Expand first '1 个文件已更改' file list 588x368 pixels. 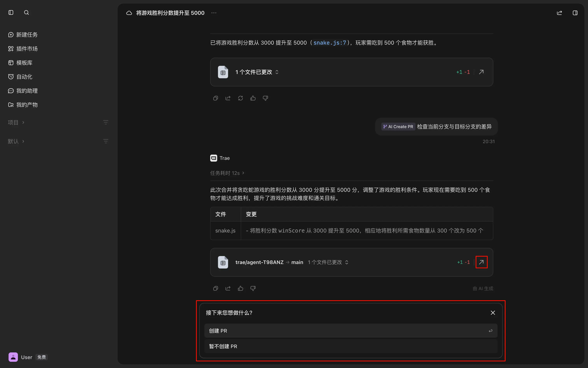tap(257, 72)
